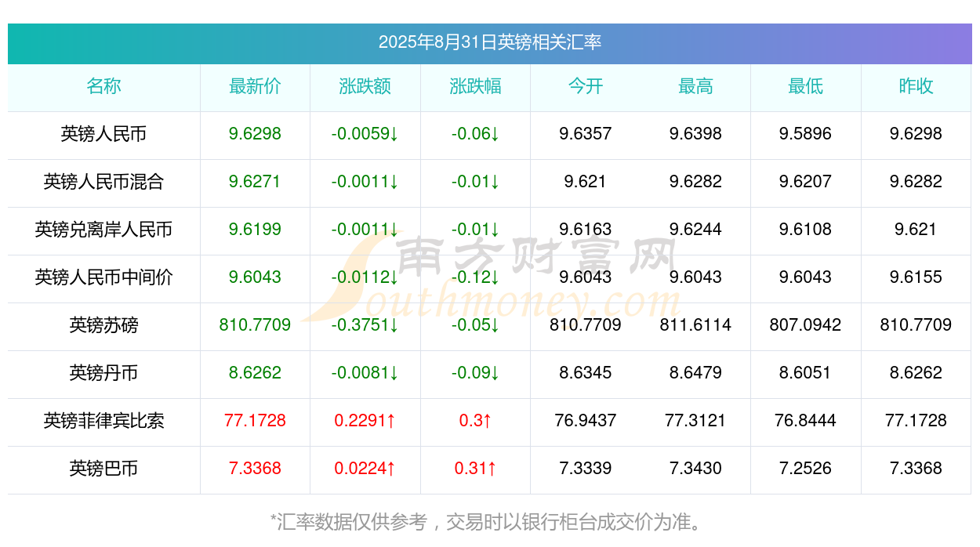This screenshot has height=547, width=980.
Task: Click low value 9.6108
Action: pos(805,230)
